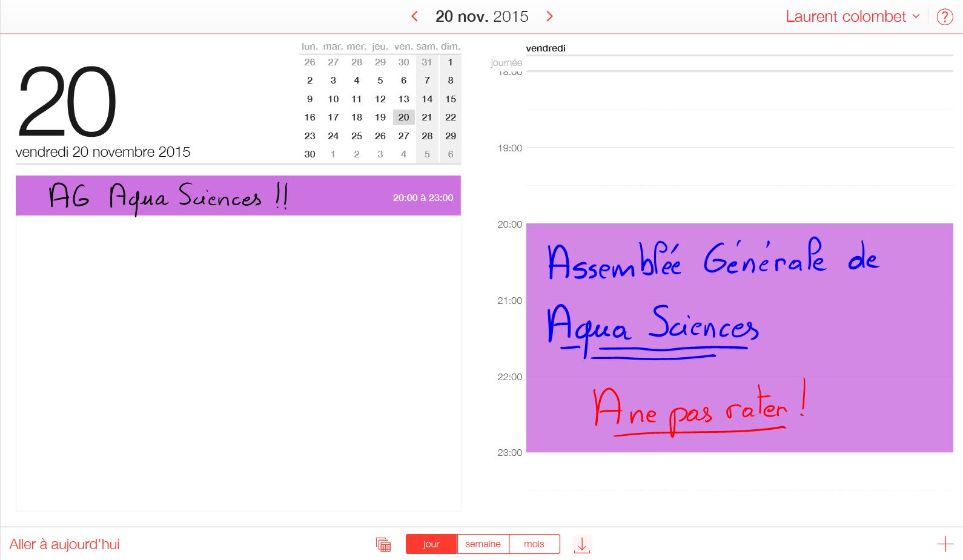Open AG Aqua Sciences event in list
The height and width of the screenshot is (560, 963).
238,196
